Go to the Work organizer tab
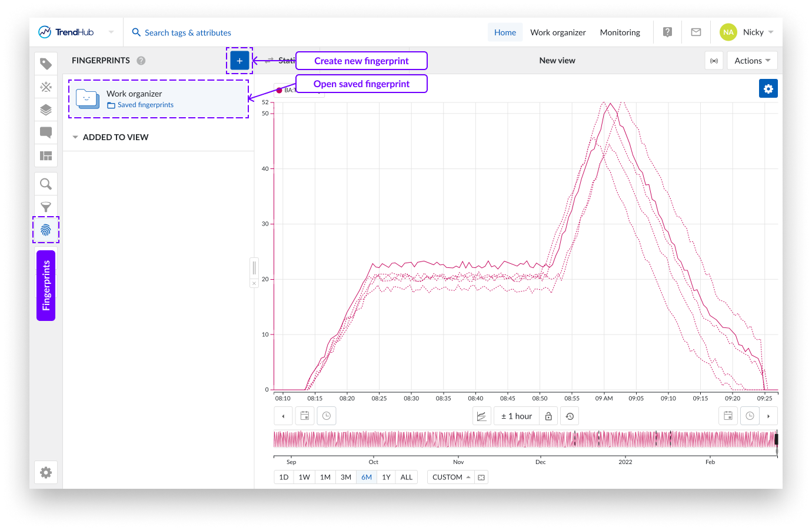This screenshot has height=530, width=812. [557, 32]
